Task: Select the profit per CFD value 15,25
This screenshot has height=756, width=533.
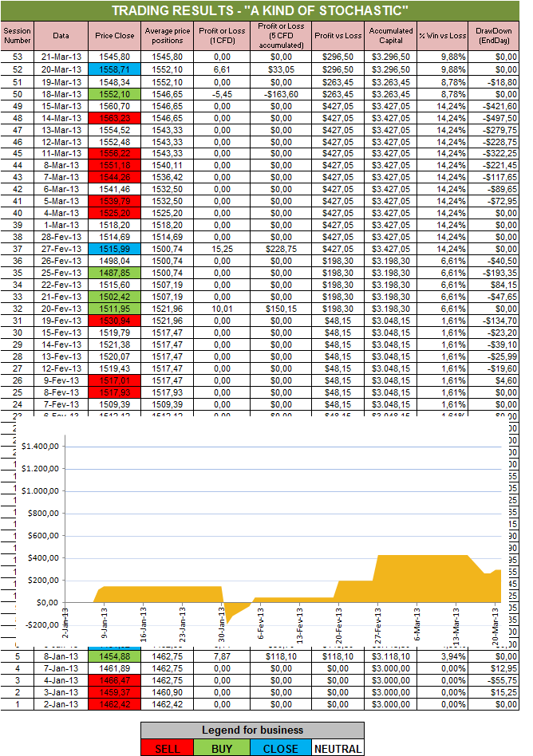Action: (221, 249)
